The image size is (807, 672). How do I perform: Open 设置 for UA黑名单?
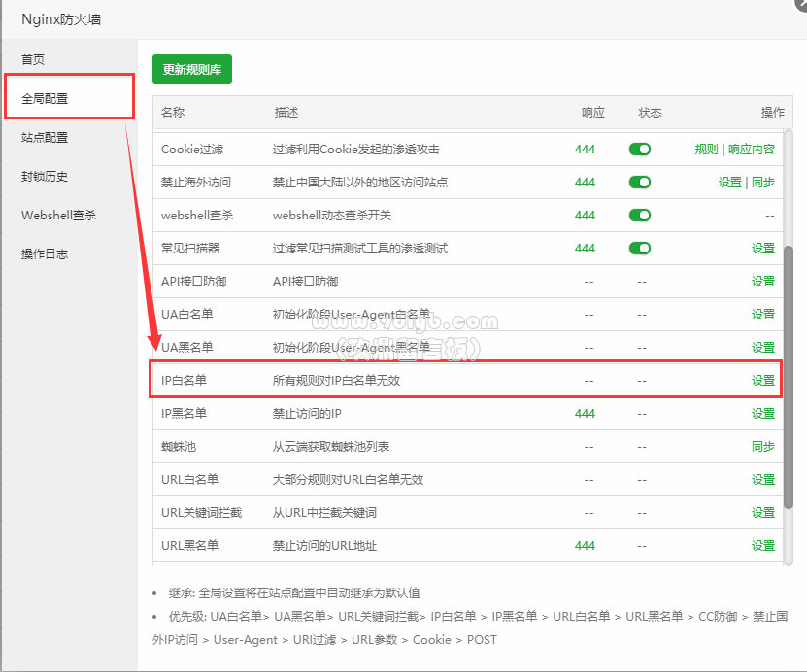[763, 348]
